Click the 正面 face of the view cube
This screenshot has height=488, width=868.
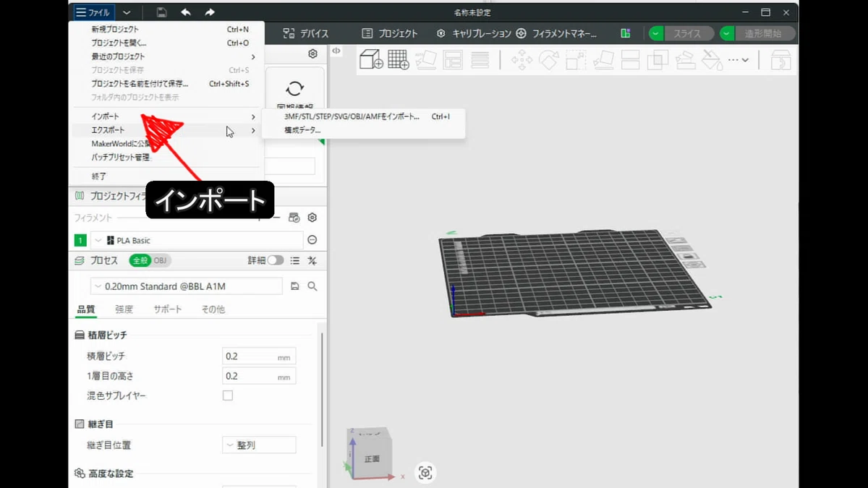pos(372,458)
